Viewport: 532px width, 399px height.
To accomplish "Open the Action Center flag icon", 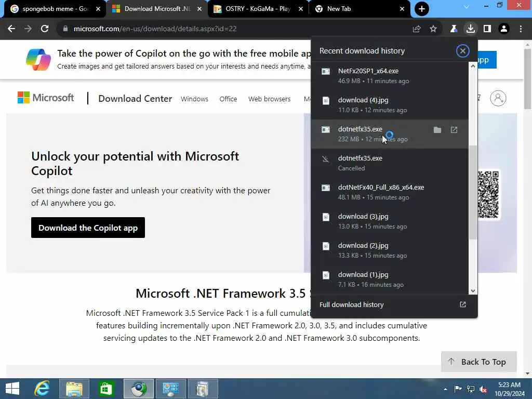I will 458,389.
